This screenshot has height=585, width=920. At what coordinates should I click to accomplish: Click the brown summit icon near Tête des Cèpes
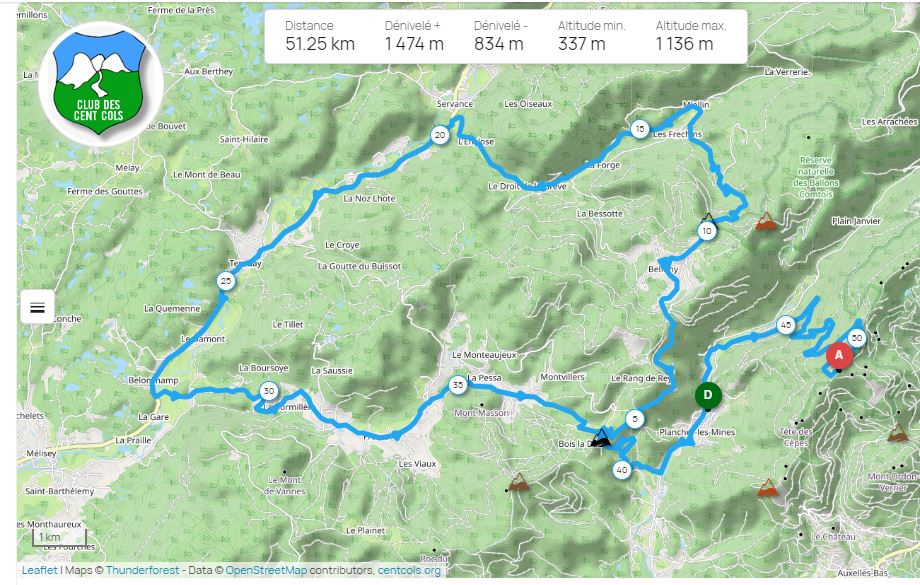tap(767, 488)
